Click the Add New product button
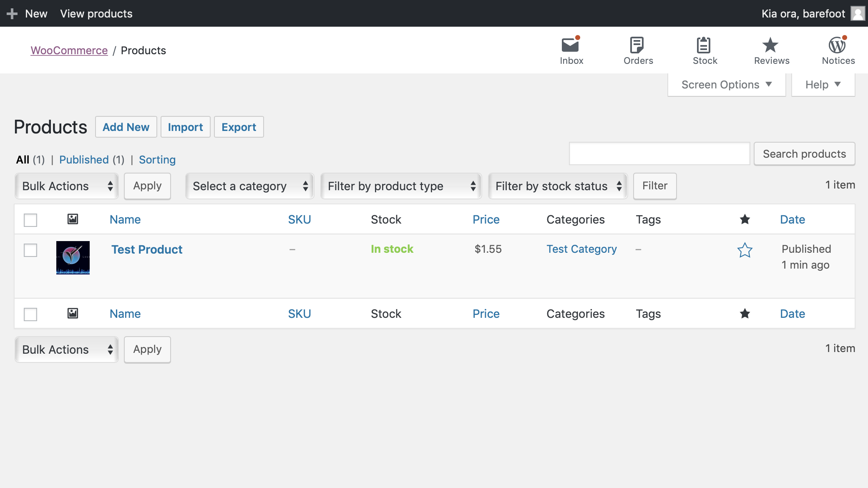 pos(126,127)
